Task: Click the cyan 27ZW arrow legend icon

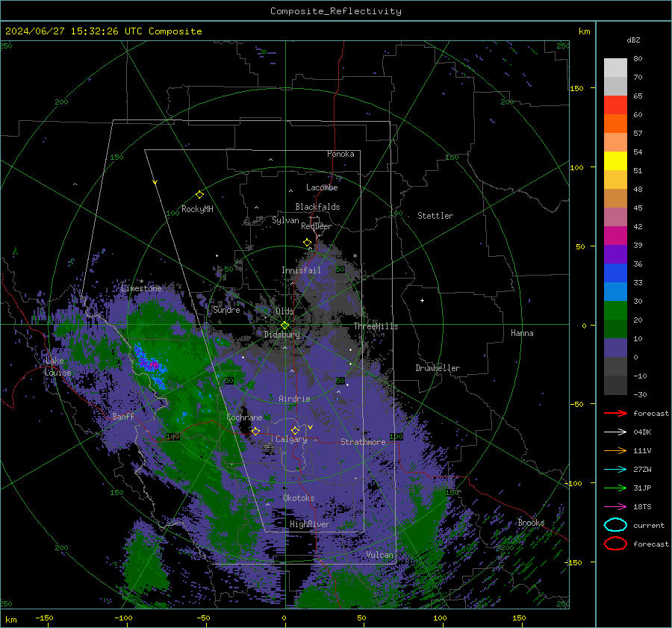Action: click(x=615, y=470)
